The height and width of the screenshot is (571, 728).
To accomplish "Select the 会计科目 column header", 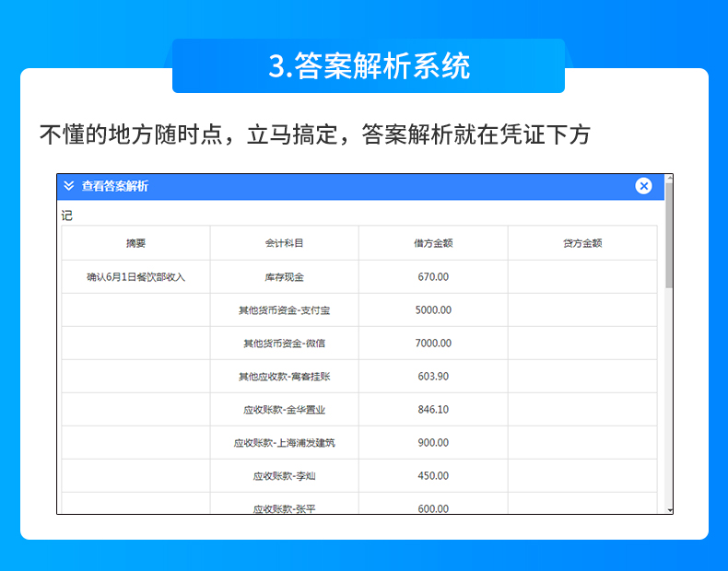I will click(x=284, y=243).
